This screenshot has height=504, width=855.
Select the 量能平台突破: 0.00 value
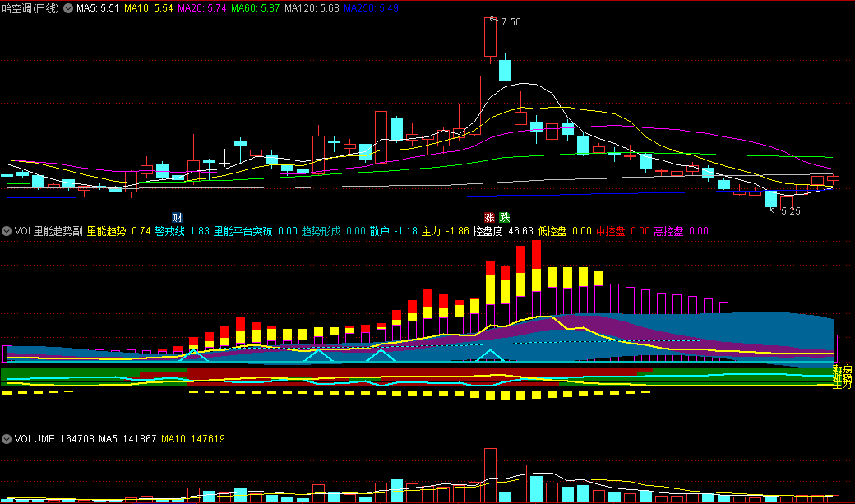255,231
